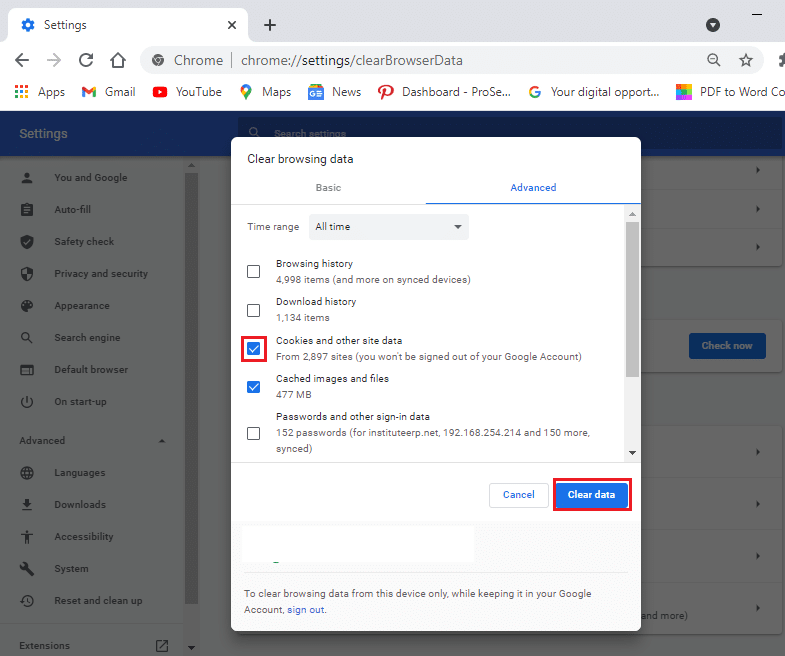Open the Gmail bookmark icon
Image resolution: width=785 pixels, height=656 pixels.
(x=87, y=92)
